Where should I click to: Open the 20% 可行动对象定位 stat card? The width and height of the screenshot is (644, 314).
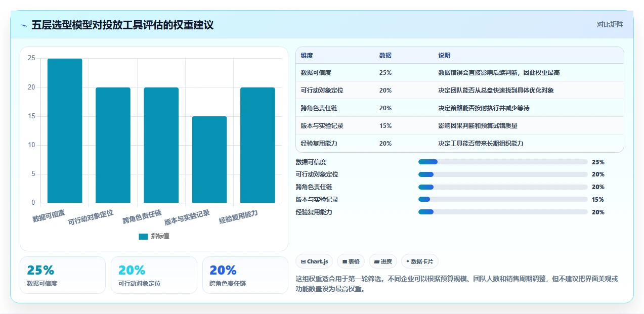tap(154, 275)
